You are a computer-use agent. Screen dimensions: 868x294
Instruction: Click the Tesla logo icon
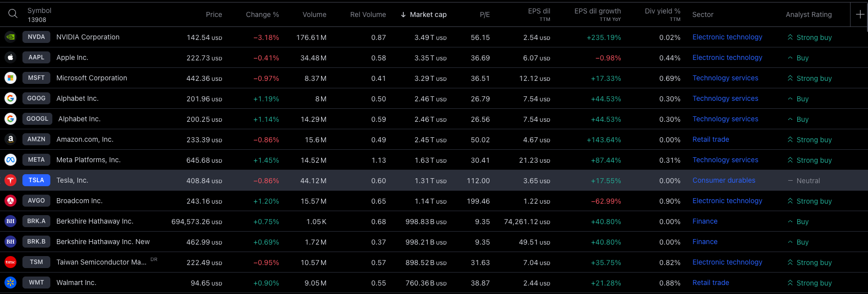[x=10, y=180]
